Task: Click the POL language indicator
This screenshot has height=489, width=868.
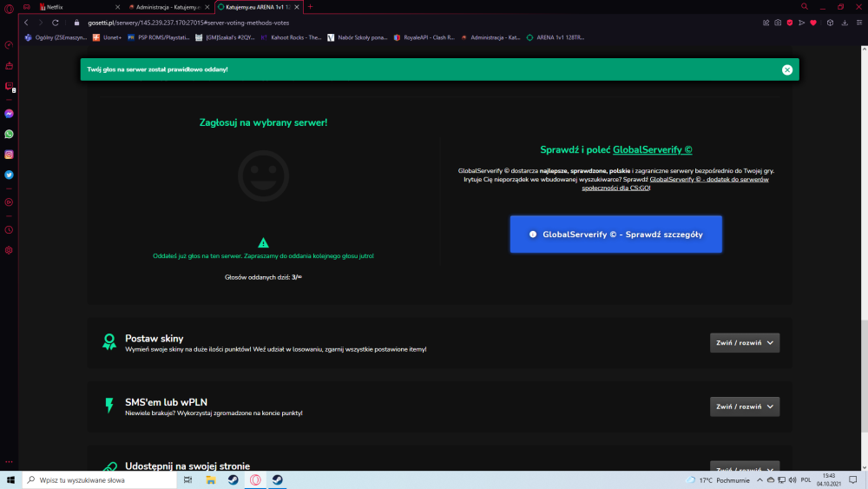Action: (x=806, y=480)
